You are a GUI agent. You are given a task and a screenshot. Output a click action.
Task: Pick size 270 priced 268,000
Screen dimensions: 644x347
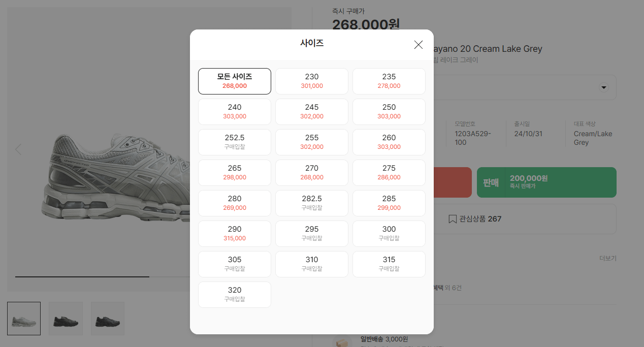pyautogui.click(x=312, y=173)
